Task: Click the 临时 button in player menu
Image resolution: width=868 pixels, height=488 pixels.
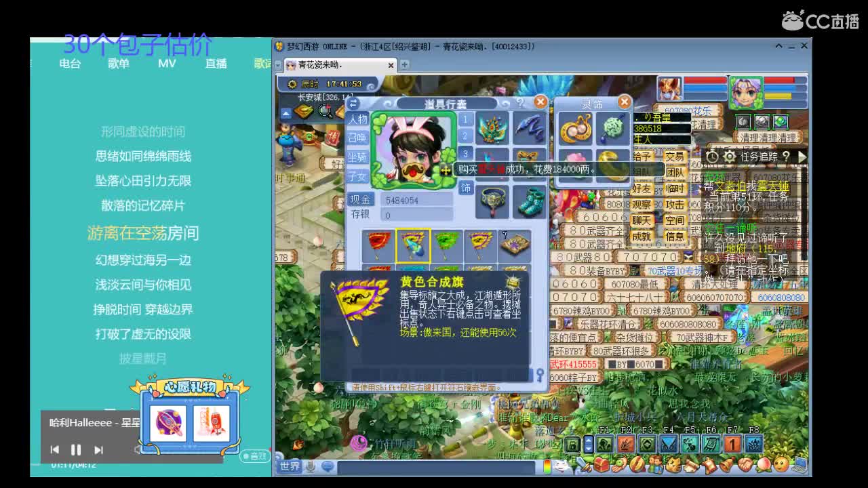Action: point(675,188)
